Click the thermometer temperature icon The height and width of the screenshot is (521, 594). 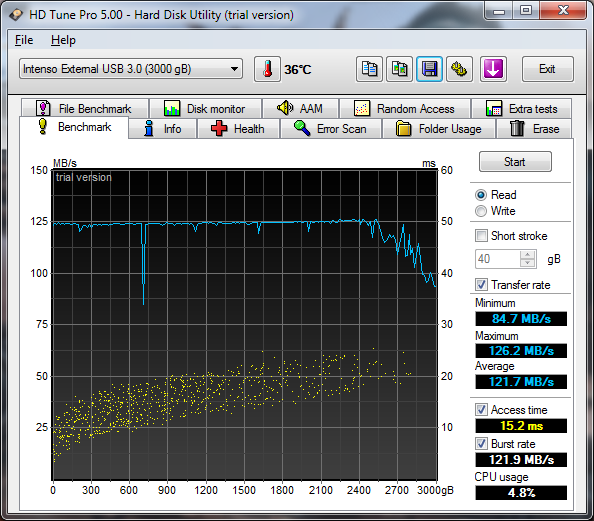pyautogui.click(x=267, y=69)
